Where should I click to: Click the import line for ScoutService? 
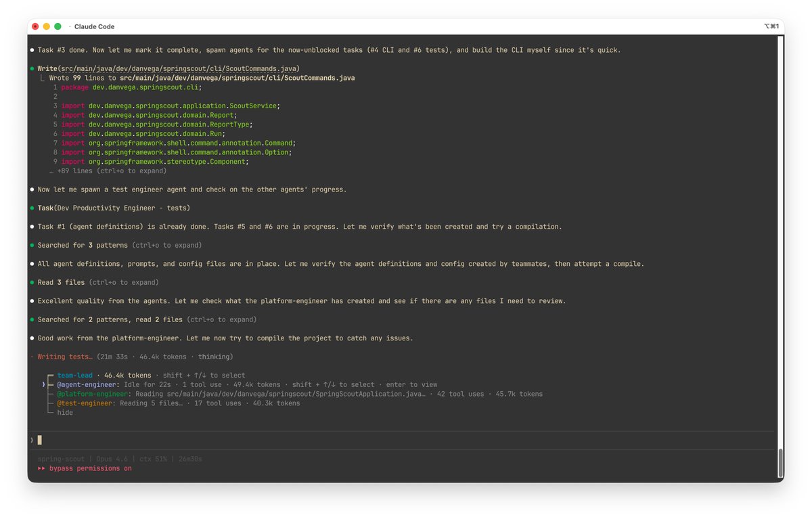point(170,106)
